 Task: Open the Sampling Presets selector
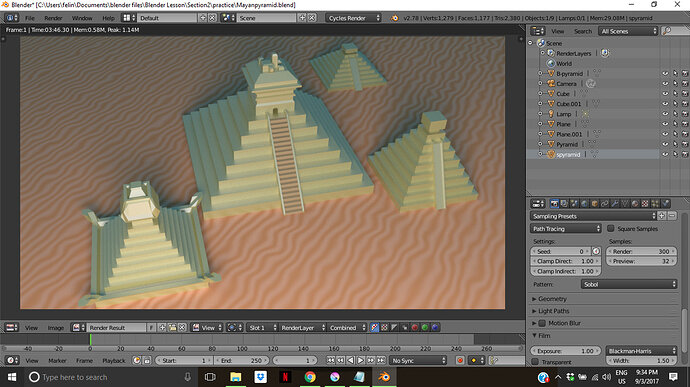(593, 216)
